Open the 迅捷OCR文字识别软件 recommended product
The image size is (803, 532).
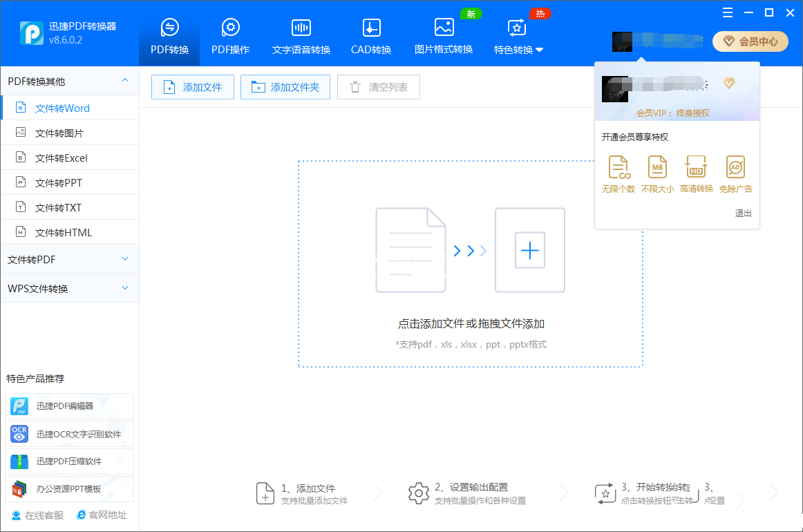[70, 434]
